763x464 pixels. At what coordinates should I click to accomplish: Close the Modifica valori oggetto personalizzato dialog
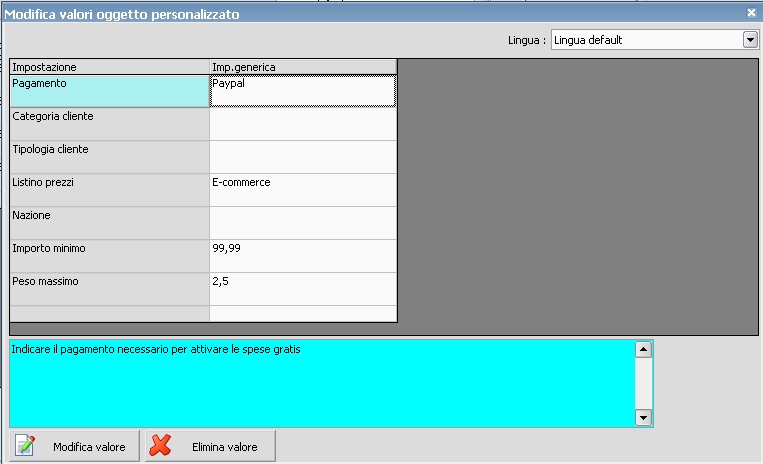point(752,13)
